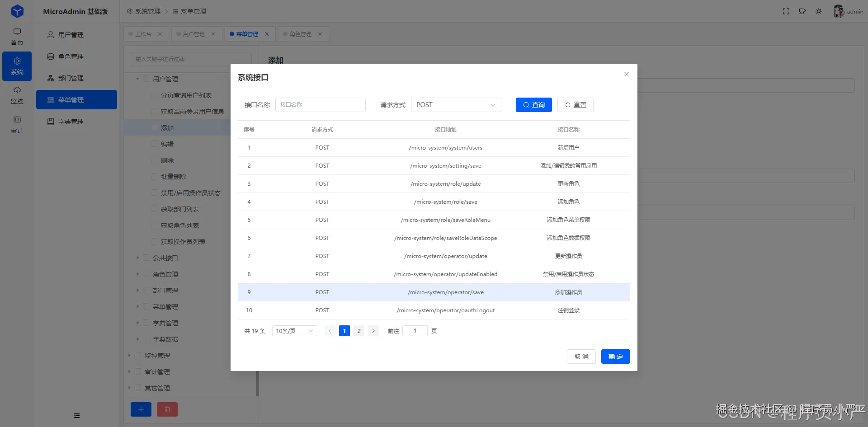Check the 用户管理 checkbox in the tree
This screenshot has height=427, width=868.
pyautogui.click(x=146, y=79)
